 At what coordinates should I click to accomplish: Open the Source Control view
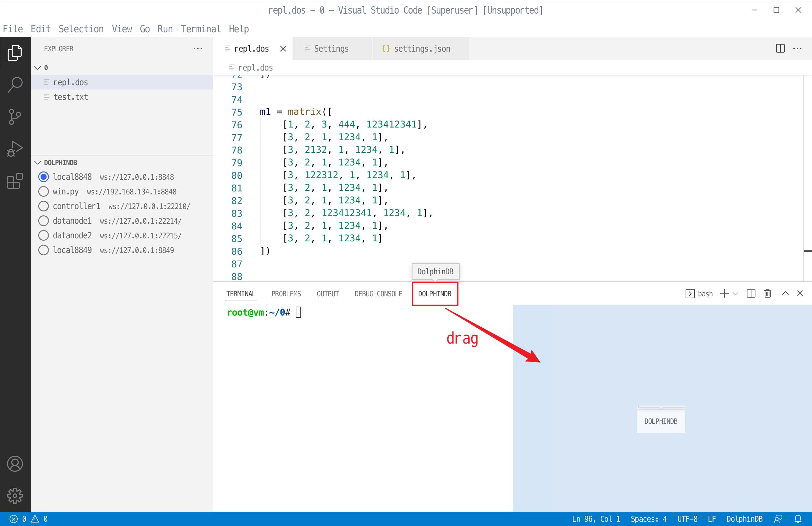15,117
